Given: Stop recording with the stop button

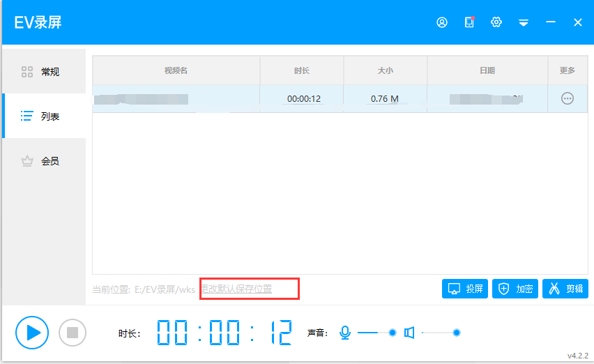Looking at the screenshot, I should click(73, 333).
